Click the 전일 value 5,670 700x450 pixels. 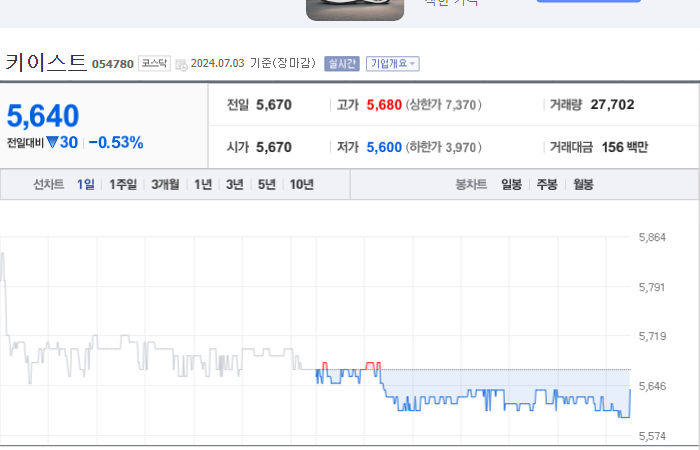pyautogui.click(x=274, y=105)
